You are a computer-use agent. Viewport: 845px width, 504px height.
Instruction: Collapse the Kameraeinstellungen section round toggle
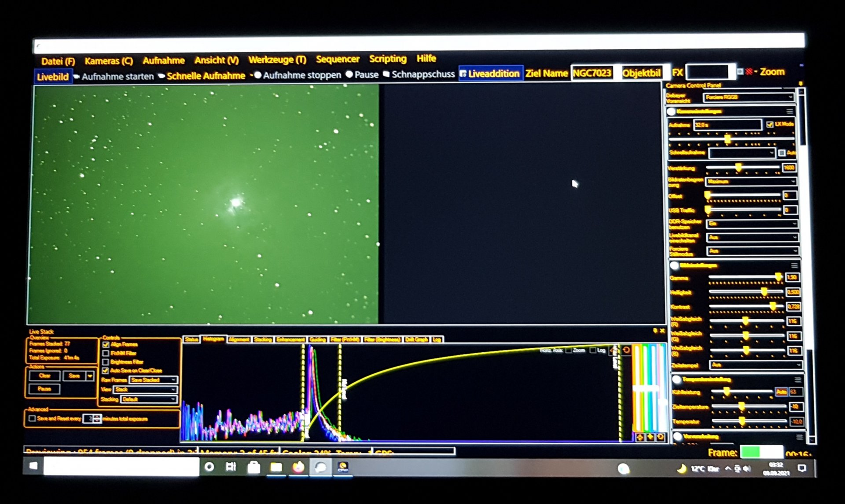point(671,112)
